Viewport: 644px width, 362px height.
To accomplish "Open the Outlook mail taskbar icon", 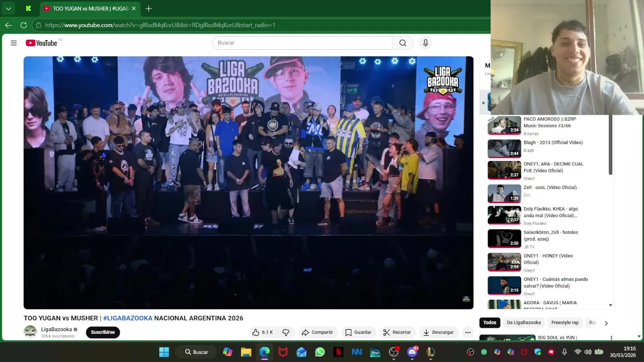I will click(x=301, y=352).
